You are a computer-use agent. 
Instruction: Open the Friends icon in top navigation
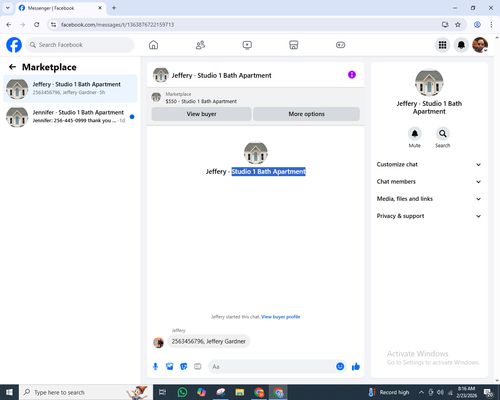200,45
